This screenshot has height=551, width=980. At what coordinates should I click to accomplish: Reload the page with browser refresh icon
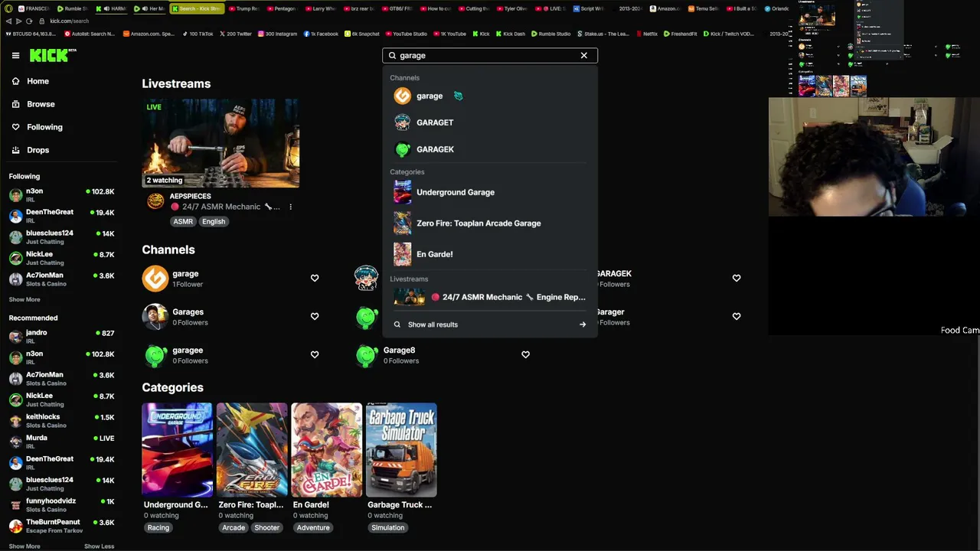(x=30, y=21)
